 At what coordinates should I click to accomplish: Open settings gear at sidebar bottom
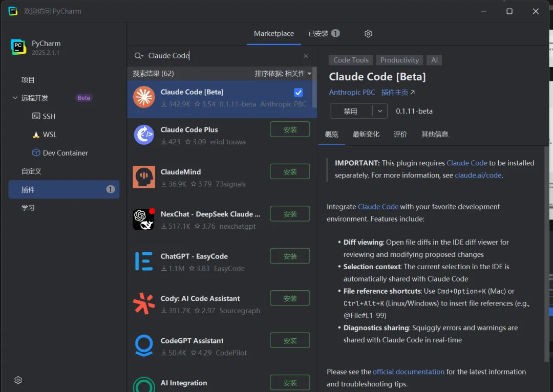[x=18, y=380]
